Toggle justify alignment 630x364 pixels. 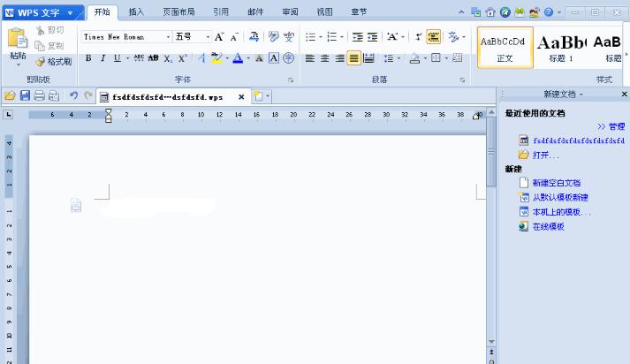coord(353,58)
